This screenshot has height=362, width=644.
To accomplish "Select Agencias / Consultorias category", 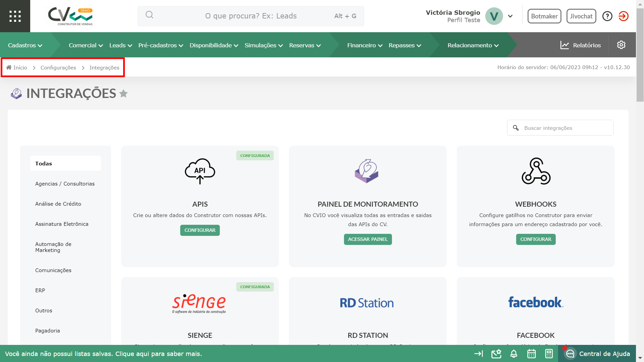I will tap(65, 184).
